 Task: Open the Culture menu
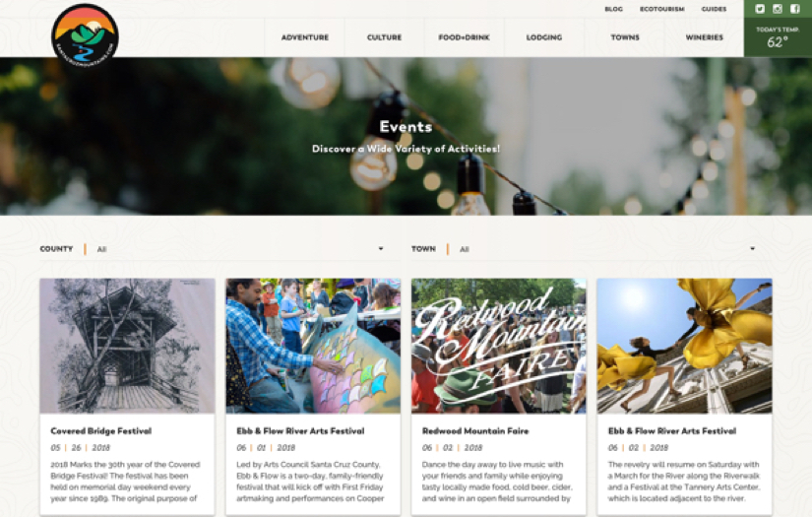coord(384,37)
